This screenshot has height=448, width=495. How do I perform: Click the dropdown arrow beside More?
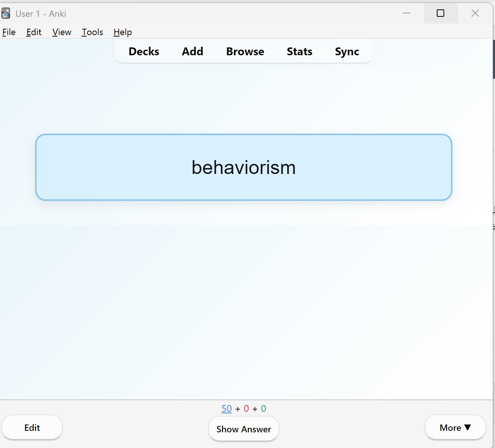click(x=467, y=427)
